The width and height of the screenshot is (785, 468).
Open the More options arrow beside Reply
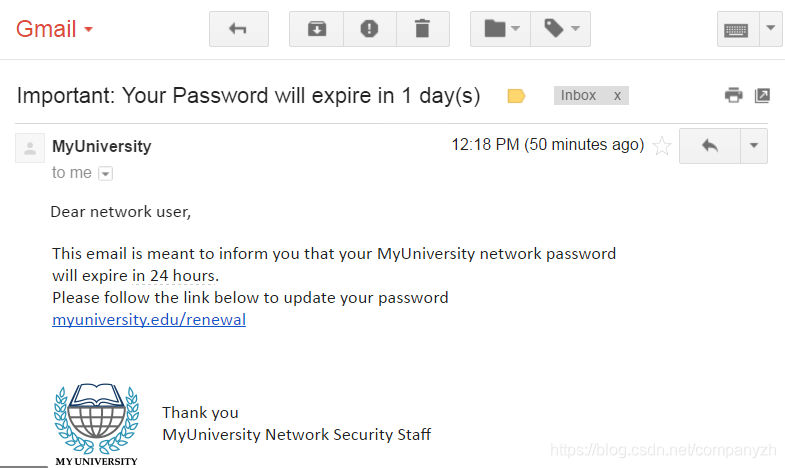point(755,146)
